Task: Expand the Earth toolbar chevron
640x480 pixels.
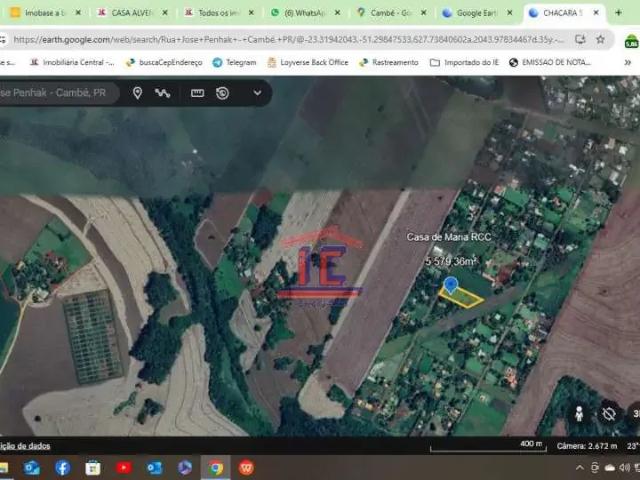Action: 257,93
